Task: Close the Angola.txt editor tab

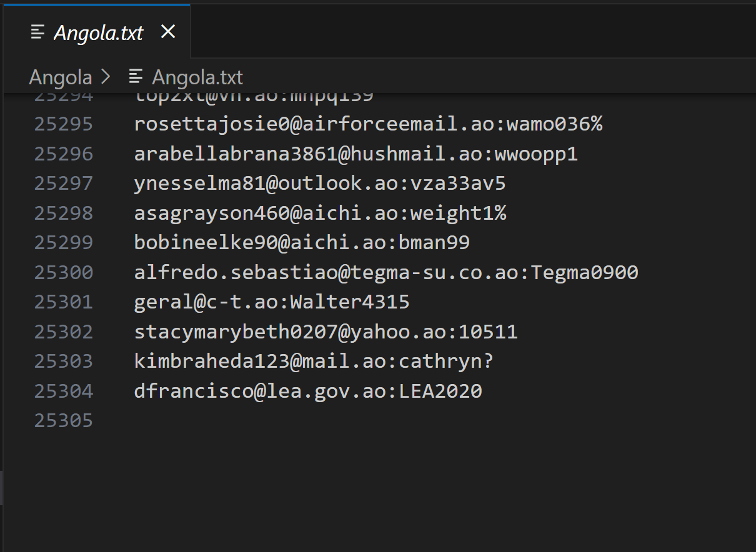Action: coord(168,32)
